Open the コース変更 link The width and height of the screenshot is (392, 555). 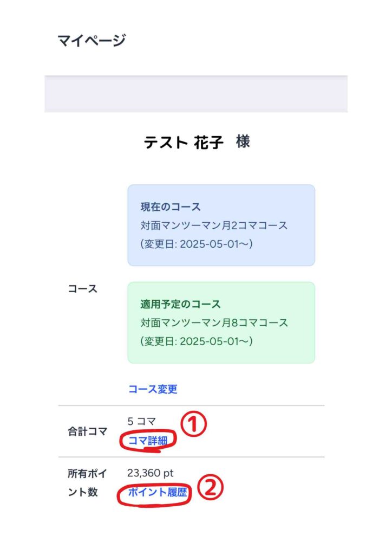click(153, 389)
